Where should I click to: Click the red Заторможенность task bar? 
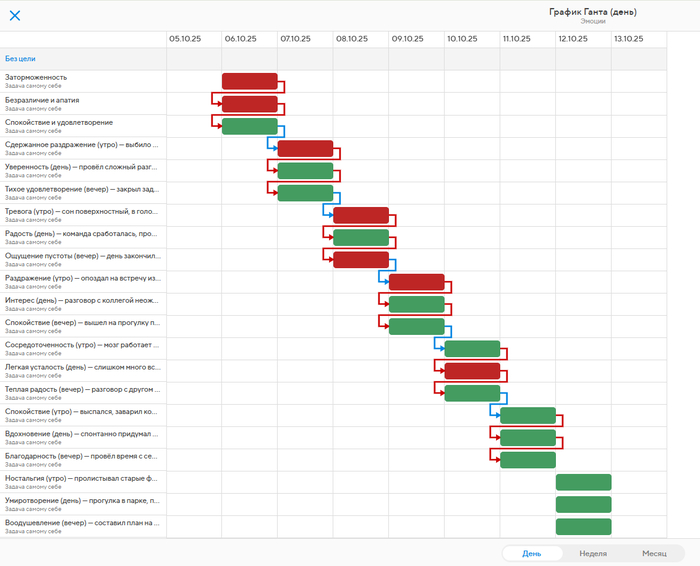pyautogui.click(x=249, y=81)
